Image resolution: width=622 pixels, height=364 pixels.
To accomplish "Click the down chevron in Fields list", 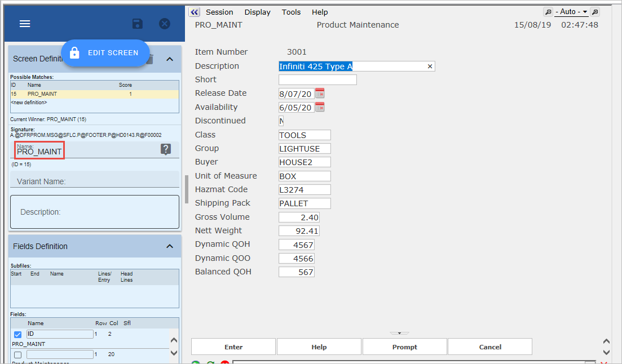I will pos(174,353).
